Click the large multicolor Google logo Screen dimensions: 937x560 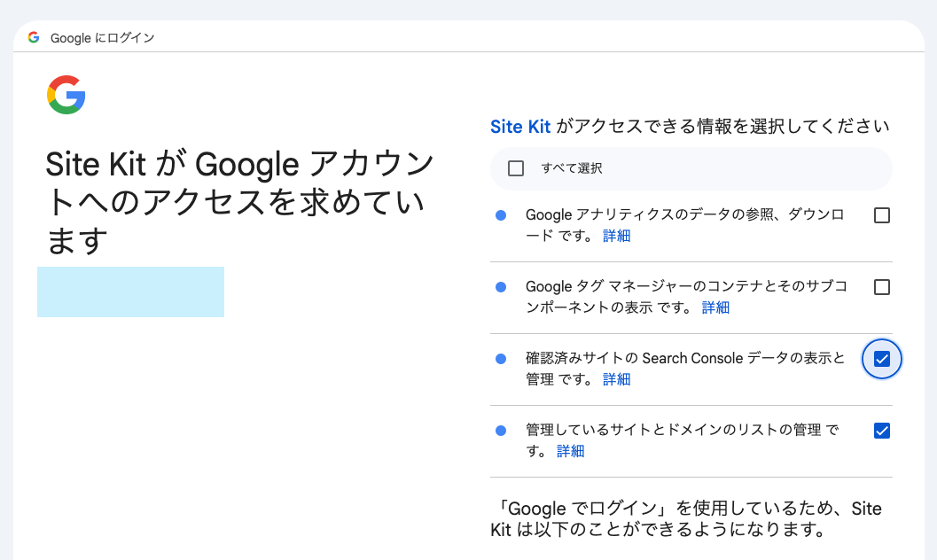[66, 95]
